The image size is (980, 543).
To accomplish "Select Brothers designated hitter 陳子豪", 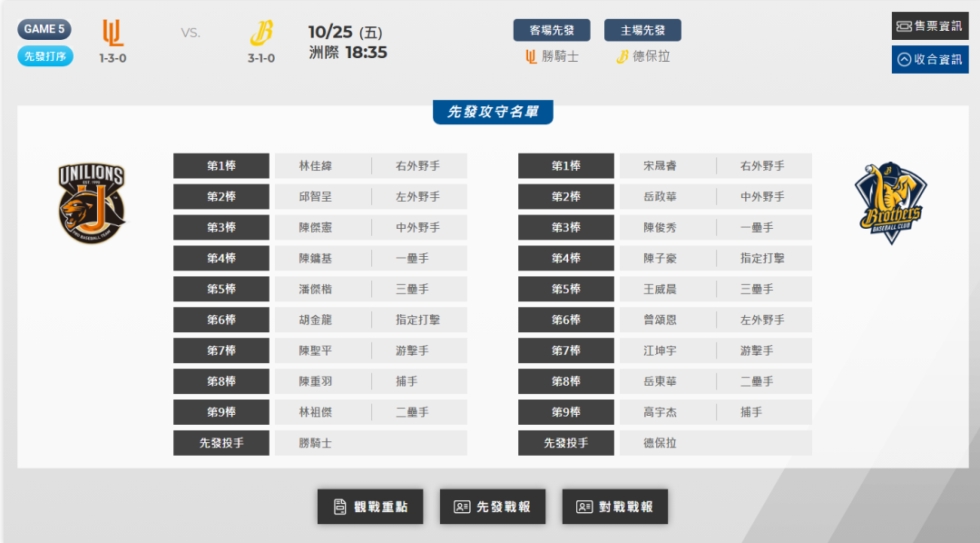I will tap(660, 259).
